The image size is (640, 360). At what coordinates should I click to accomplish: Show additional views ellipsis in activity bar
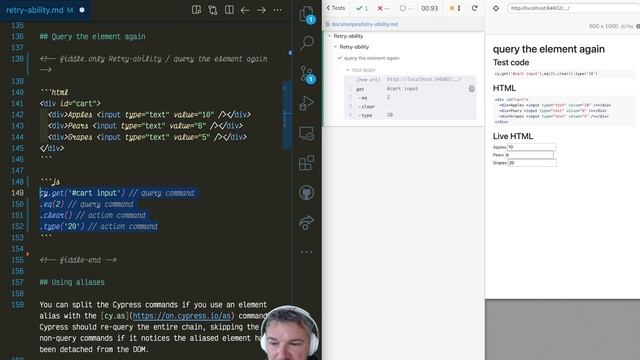coord(306,252)
